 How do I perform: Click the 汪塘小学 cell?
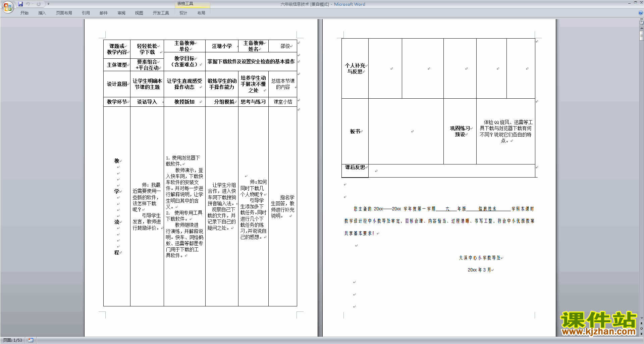pyautogui.click(x=222, y=46)
